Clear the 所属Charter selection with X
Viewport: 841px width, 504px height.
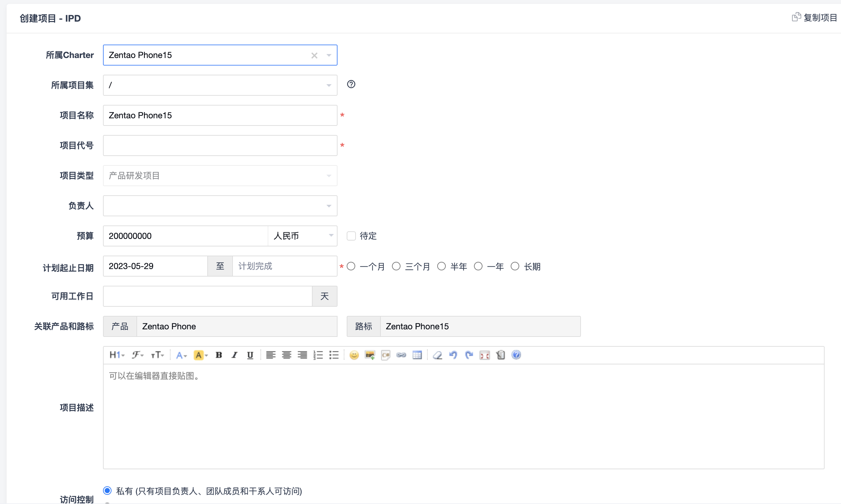(315, 55)
